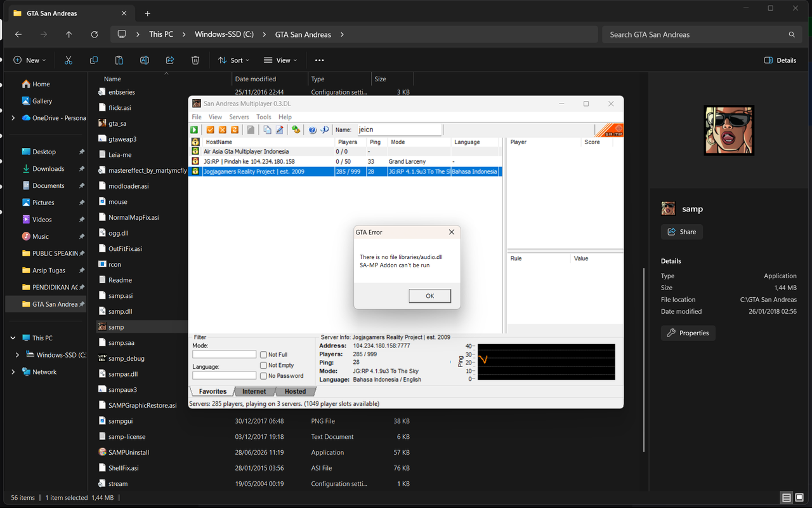The height and width of the screenshot is (508, 812).
Task: Open the Help menu in SA-MP
Action: [285, 117]
